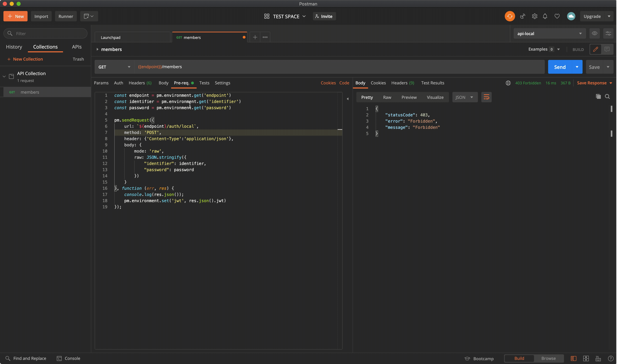Switch to the History tab
Viewport: 617px width, 364px height.
pos(14,47)
